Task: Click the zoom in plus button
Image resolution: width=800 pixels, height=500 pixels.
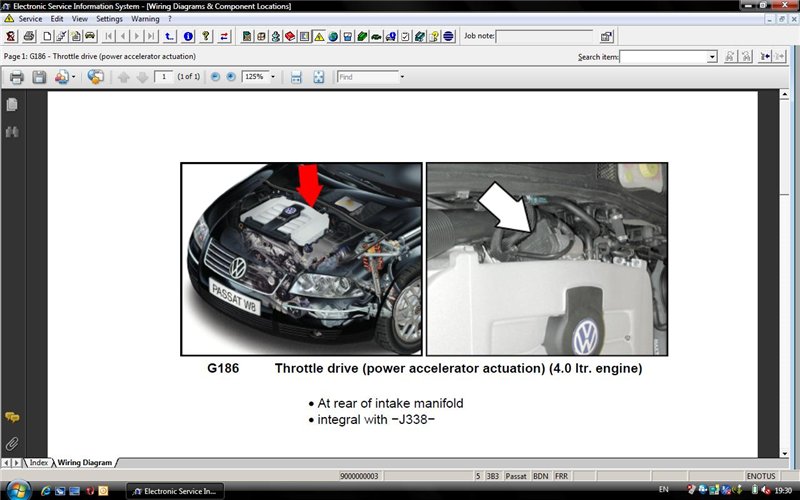Action: pos(231,77)
